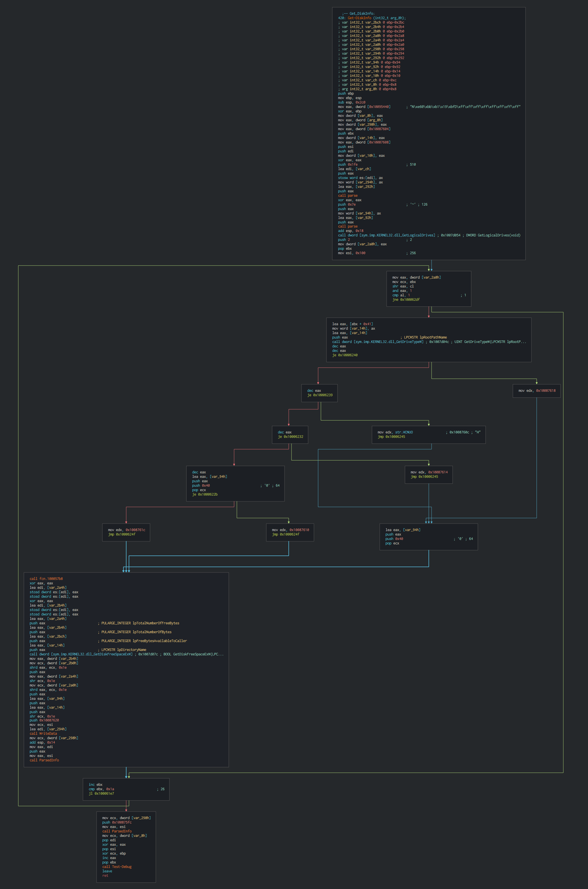Click the jl 0x100061e7 loop jump

pos(101,794)
